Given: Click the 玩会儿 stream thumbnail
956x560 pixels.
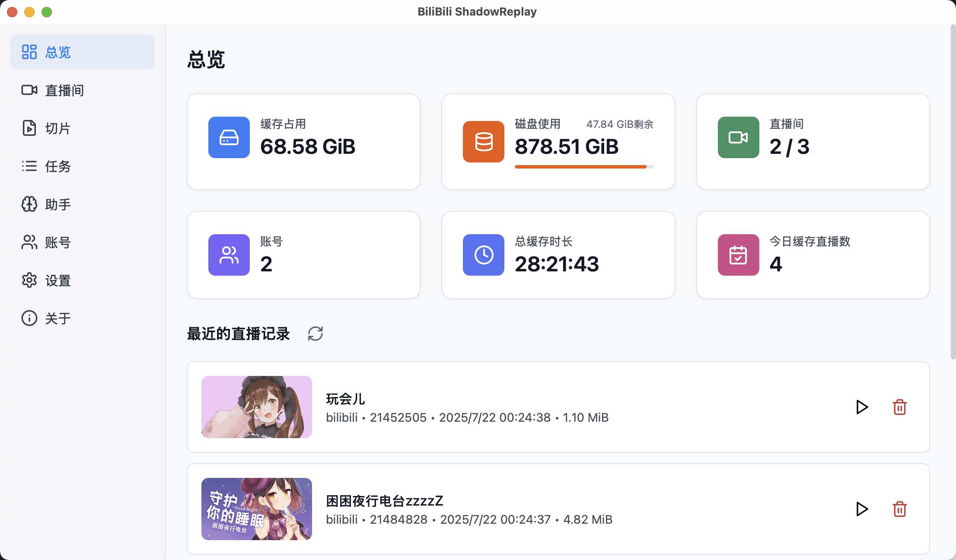Looking at the screenshot, I should pyautogui.click(x=256, y=407).
